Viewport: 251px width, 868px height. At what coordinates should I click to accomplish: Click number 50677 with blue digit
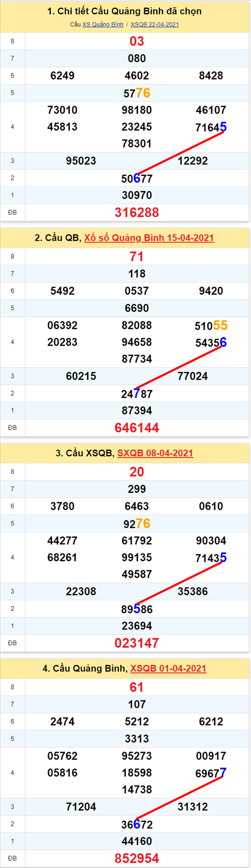137,179
